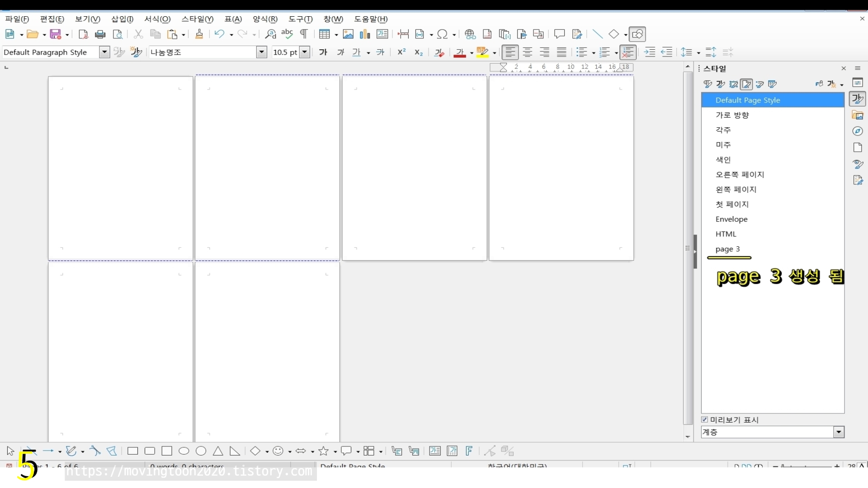Run the Spelling check icon

pos(287,34)
